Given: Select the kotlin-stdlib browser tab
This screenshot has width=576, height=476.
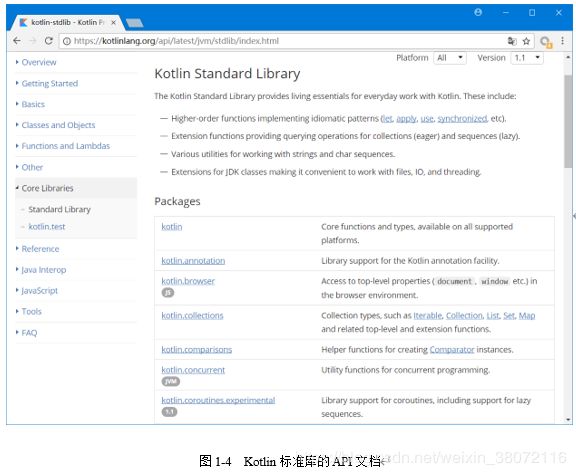Looking at the screenshot, I should 67,22.
